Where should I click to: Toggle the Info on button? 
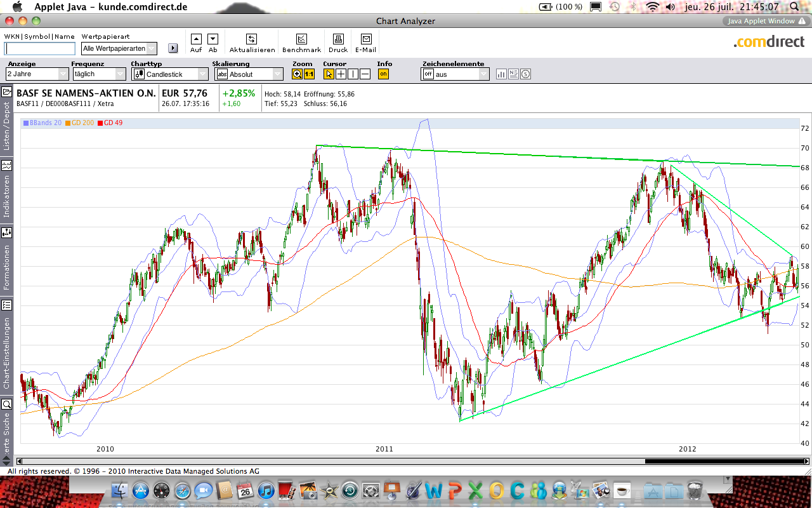[x=383, y=74]
